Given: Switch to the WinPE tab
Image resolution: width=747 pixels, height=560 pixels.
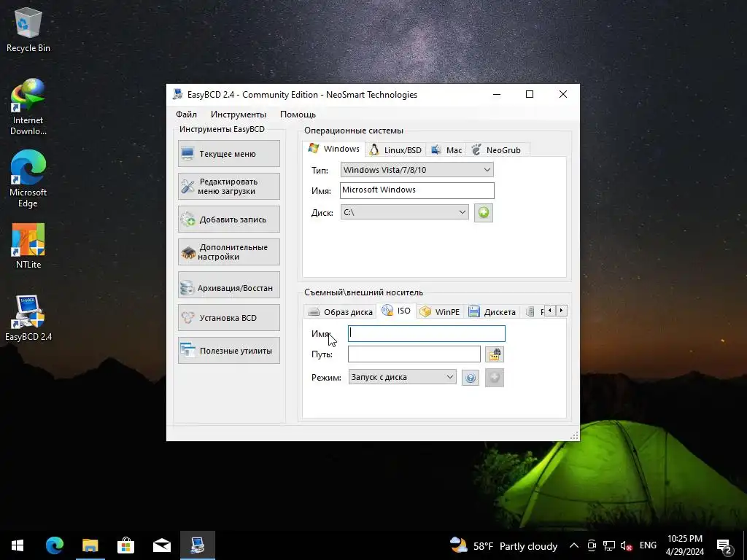Looking at the screenshot, I should 440,312.
